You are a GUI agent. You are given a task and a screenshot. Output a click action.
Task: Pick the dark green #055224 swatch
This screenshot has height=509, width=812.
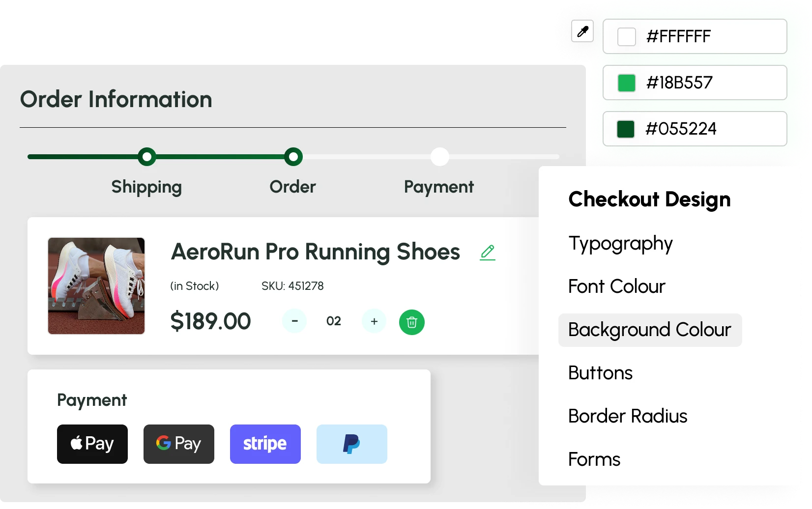[x=626, y=129]
